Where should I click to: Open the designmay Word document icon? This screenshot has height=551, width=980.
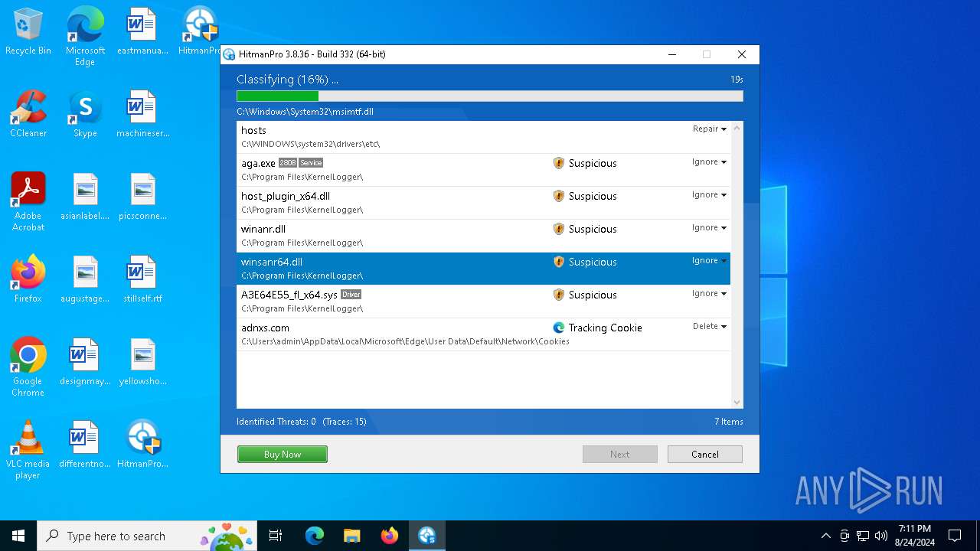(x=85, y=363)
